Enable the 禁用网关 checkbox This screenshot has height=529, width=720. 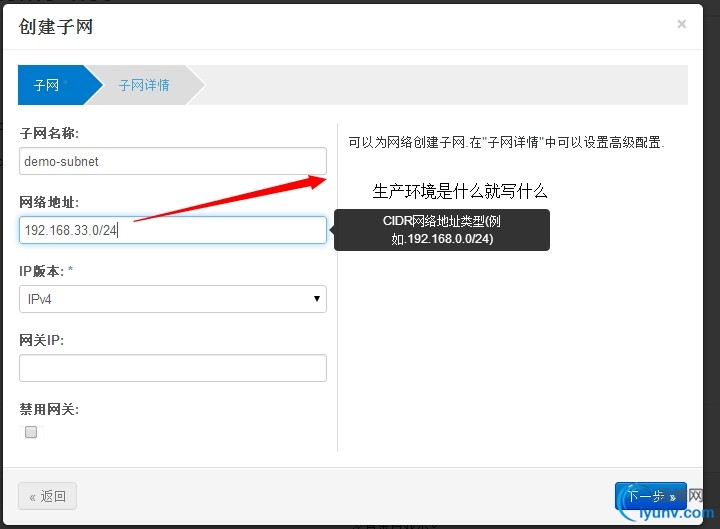click(x=31, y=432)
